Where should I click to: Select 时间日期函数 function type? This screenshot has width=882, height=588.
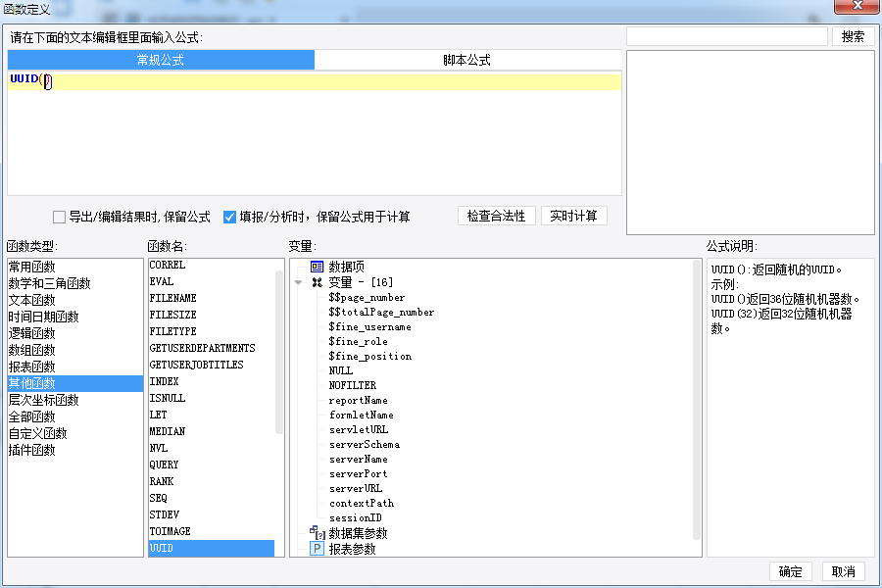(75, 317)
